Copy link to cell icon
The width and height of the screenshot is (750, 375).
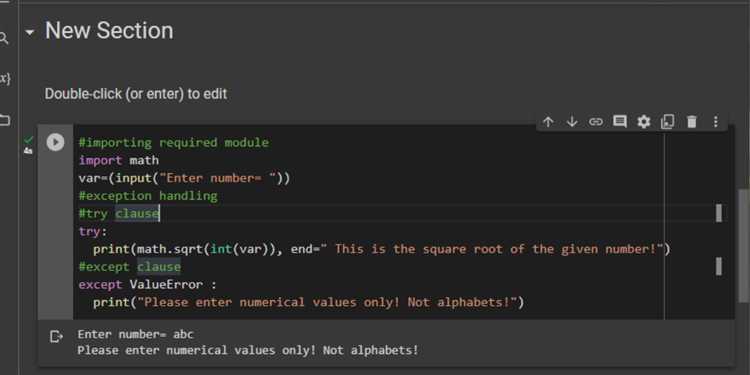[596, 122]
